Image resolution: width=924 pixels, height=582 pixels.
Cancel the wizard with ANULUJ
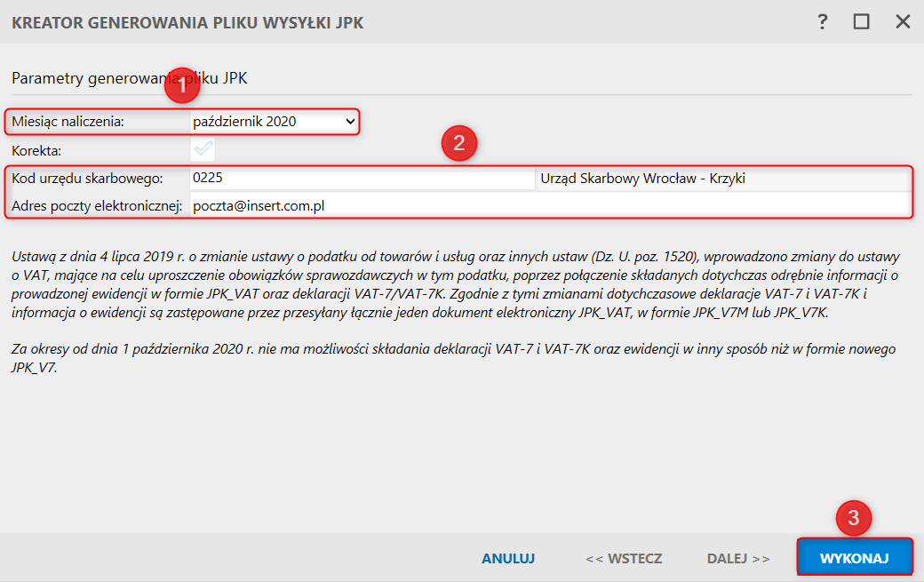[508, 559]
